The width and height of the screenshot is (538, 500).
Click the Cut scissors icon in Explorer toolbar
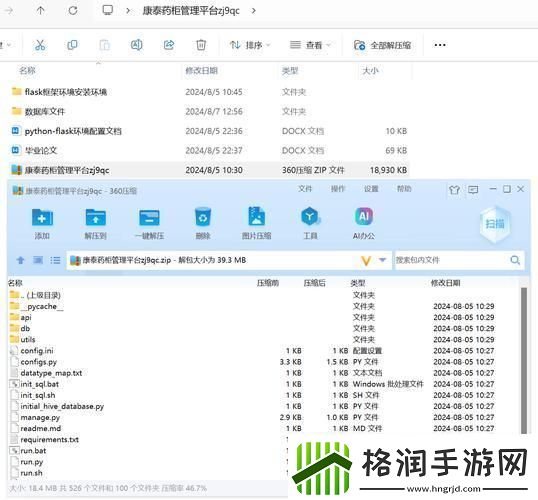40,45
